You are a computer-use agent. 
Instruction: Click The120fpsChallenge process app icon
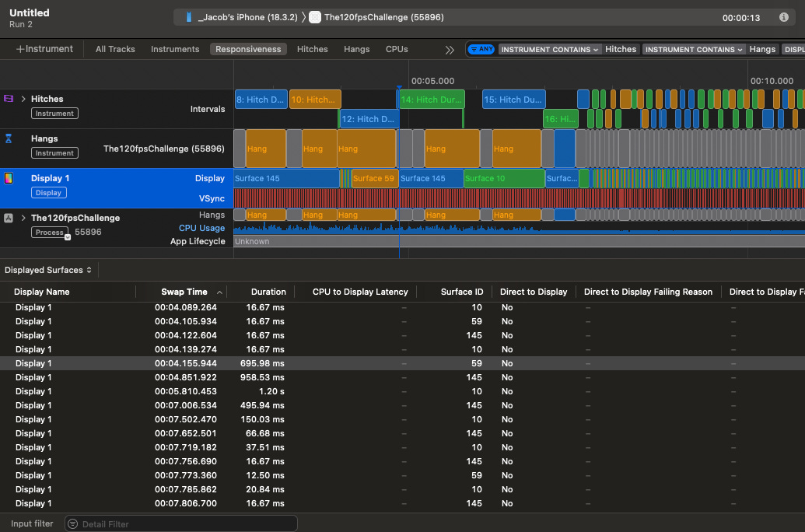pos(9,219)
